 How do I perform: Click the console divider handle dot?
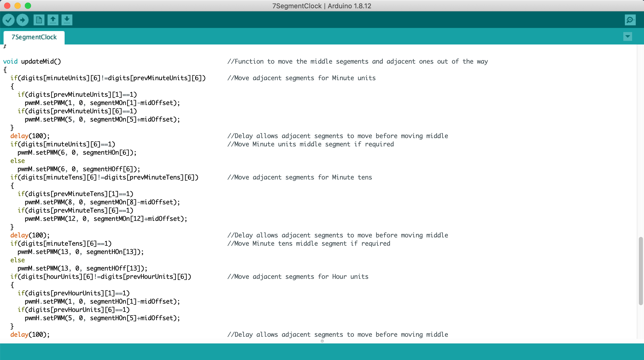(x=322, y=341)
